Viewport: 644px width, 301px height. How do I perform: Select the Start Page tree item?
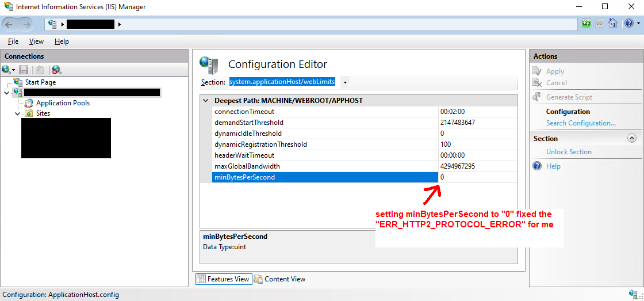point(40,82)
